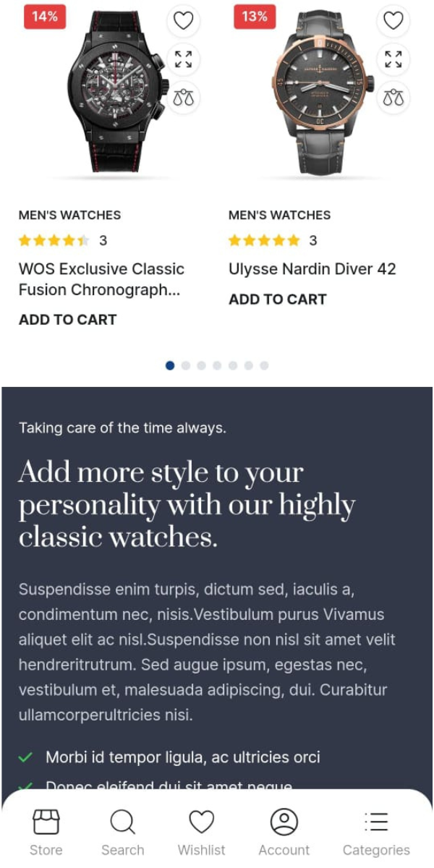
Task: Select the last carousel pagination dot
Action: pos(264,366)
